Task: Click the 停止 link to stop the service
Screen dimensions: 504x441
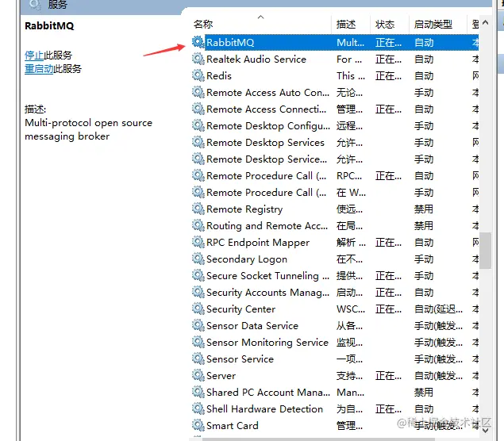Action: tap(34, 56)
